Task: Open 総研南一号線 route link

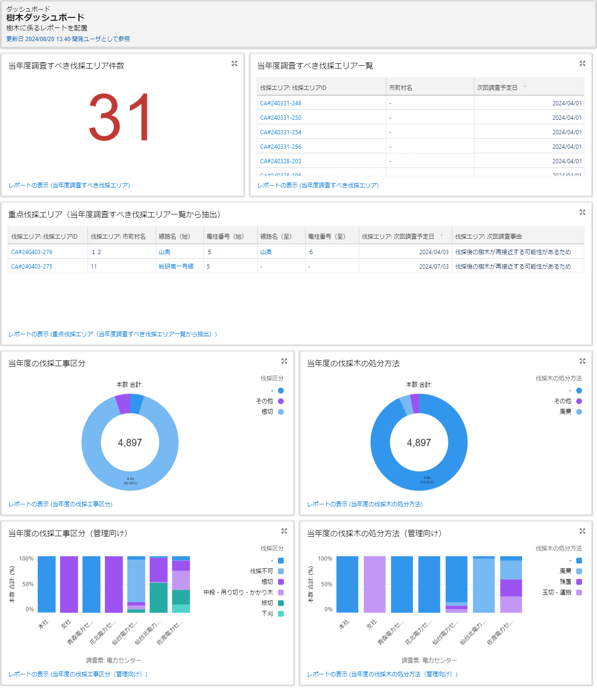Action: (176, 267)
